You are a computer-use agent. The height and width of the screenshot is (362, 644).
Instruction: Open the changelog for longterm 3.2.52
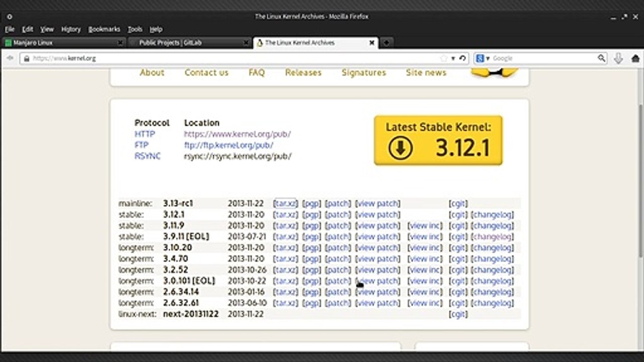pos(492,270)
